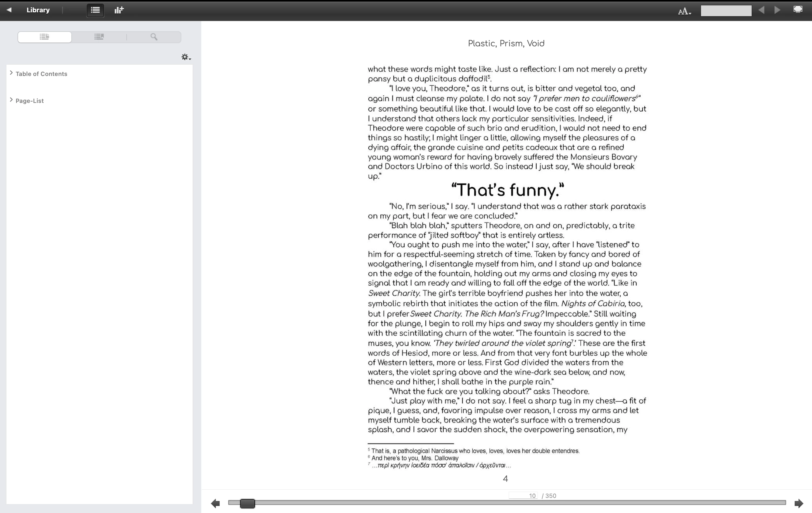Open the text size AA menu
The width and height of the screenshot is (812, 513).
[684, 12]
